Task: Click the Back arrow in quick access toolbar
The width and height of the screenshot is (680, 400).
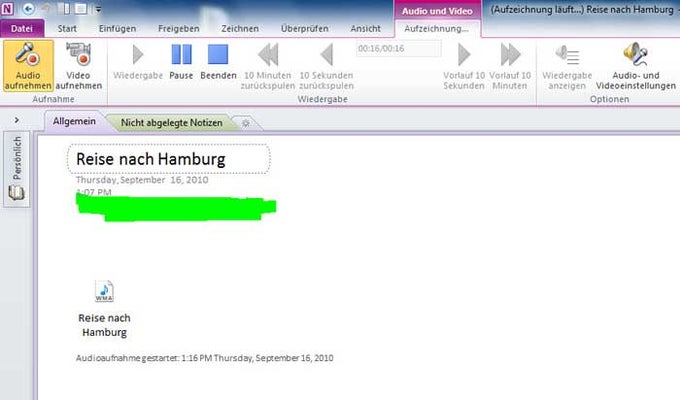Action: point(29,8)
